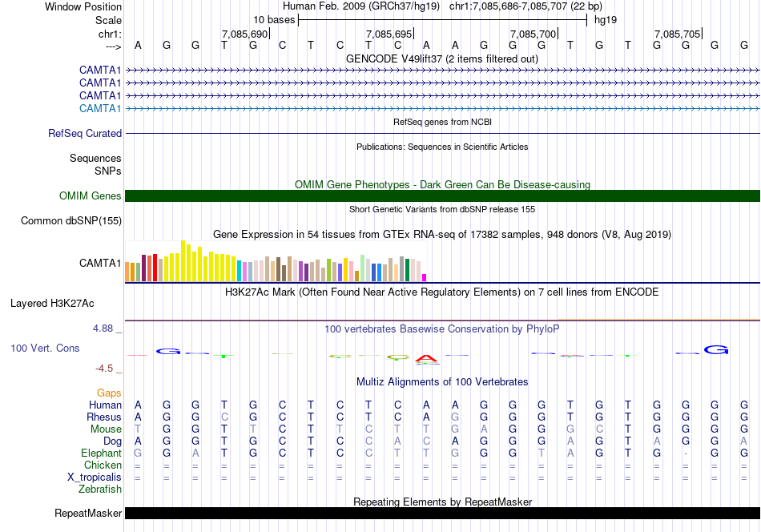Click the orange Gaps label

tap(109, 393)
